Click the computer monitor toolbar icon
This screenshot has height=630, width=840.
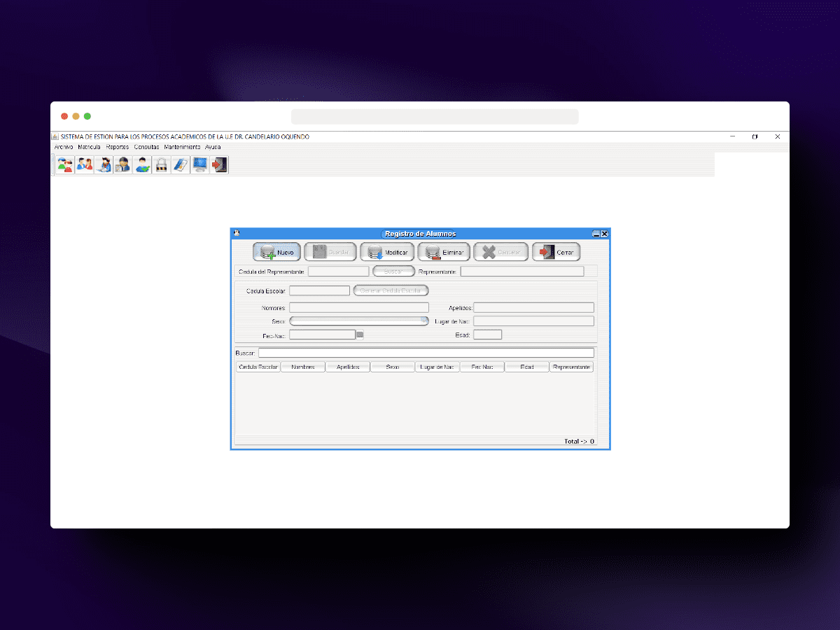[200, 165]
